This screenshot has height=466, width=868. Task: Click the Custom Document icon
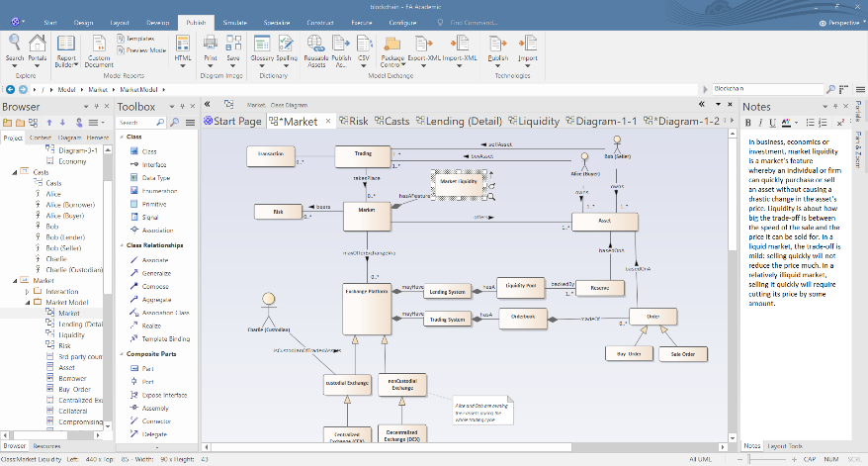[99, 47]
